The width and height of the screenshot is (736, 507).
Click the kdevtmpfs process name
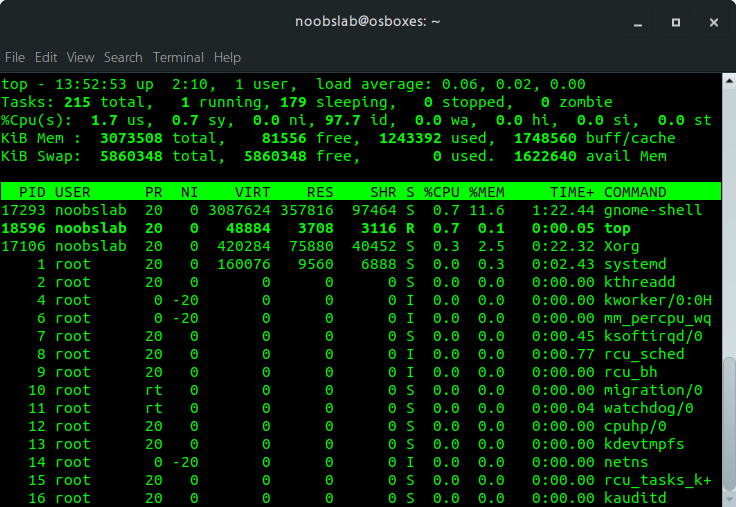(x=644, y=444)
